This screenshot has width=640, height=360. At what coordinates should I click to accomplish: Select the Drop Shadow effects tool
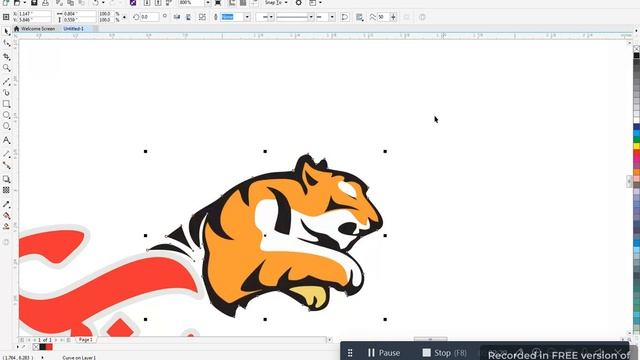6,179
